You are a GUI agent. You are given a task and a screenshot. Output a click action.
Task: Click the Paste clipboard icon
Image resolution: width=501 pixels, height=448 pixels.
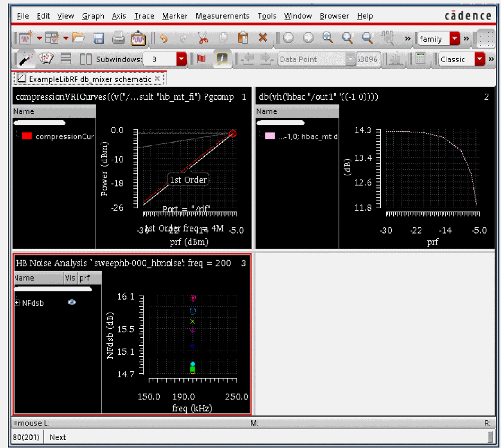pos(243,38)
